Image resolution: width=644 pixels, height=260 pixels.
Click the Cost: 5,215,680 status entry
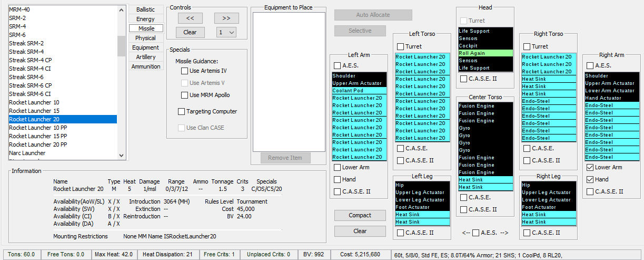tap(360, 254)
